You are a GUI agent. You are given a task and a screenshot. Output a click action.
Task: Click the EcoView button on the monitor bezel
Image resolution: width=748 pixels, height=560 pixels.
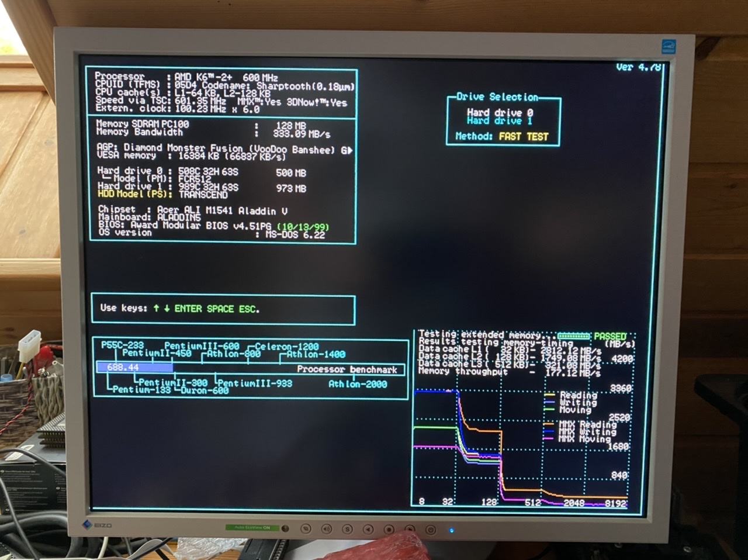click(x=306, y=528)
